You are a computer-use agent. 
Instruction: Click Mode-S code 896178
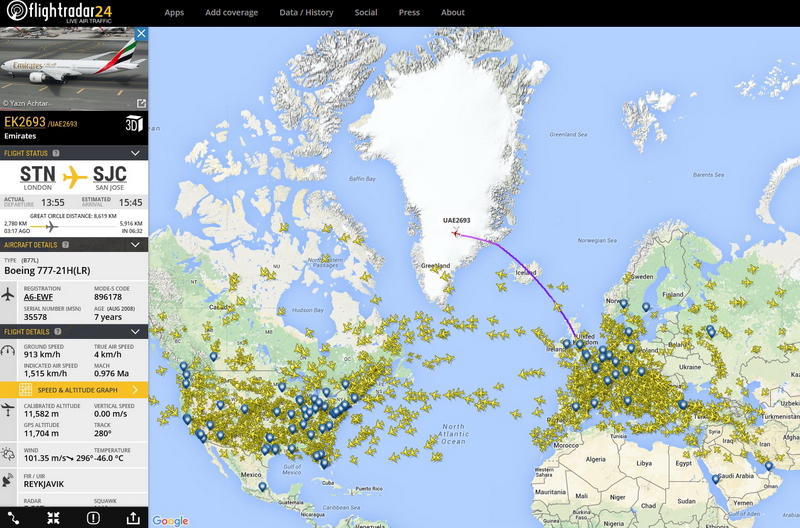[x=108, y=297]
